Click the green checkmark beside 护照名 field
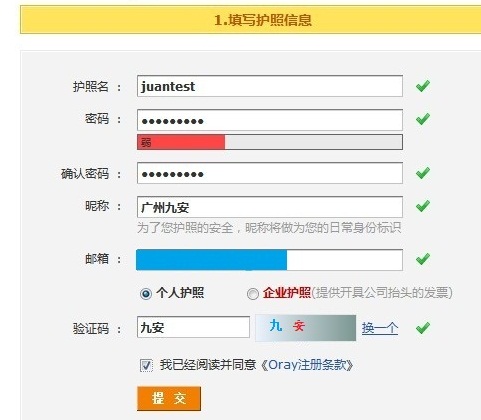Screen dimensions: 481x420 [423, 86]
